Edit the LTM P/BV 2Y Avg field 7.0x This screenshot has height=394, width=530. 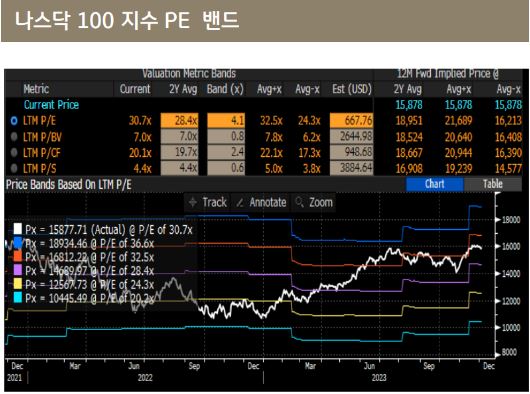[x=179, y=137]
